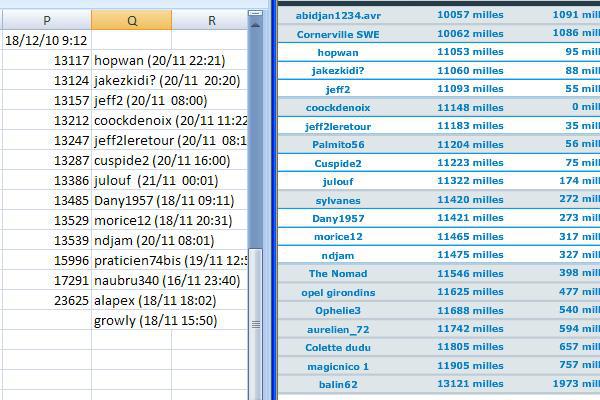
Task: Open the abidjan1234.avr player link
Action: coord(338,15)
